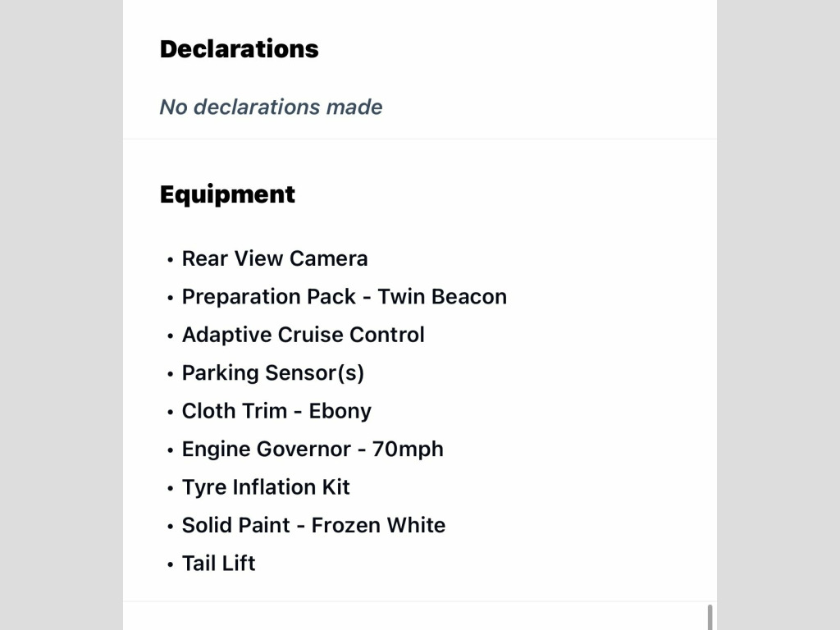Click the bullet beside Rear View Camera
This screenshot has height=630, width=840.
[x=171, y=260]
